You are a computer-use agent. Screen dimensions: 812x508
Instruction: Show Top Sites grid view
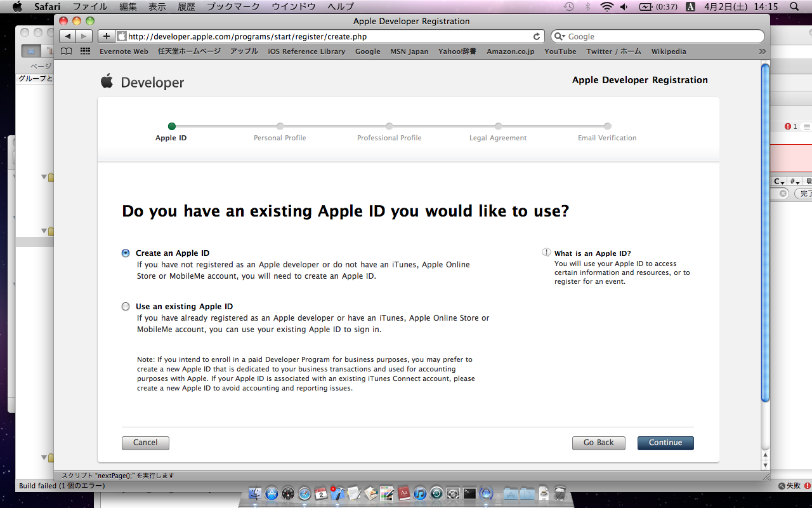(85, 51)
